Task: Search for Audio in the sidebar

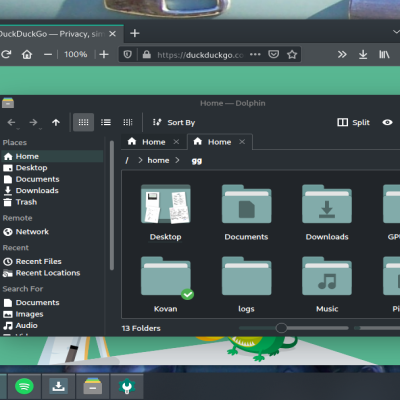Action: 52,325
